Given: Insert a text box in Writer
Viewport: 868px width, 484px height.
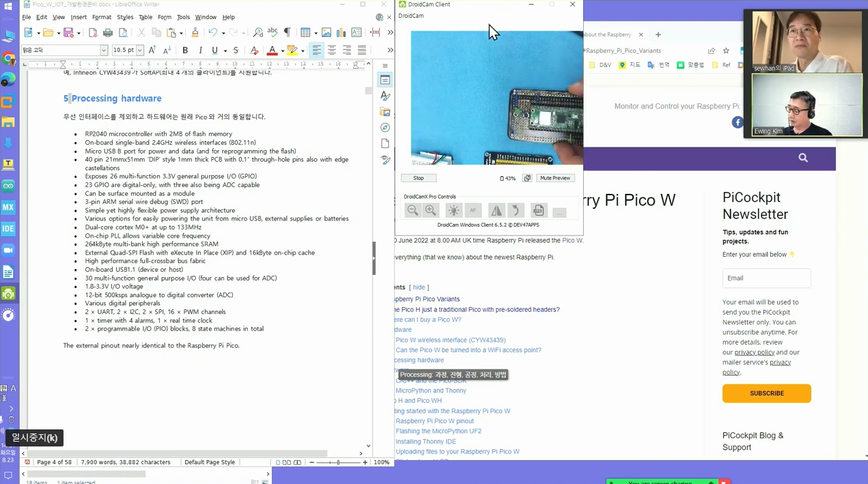Looking at the screenshot, I should point(356,32).
